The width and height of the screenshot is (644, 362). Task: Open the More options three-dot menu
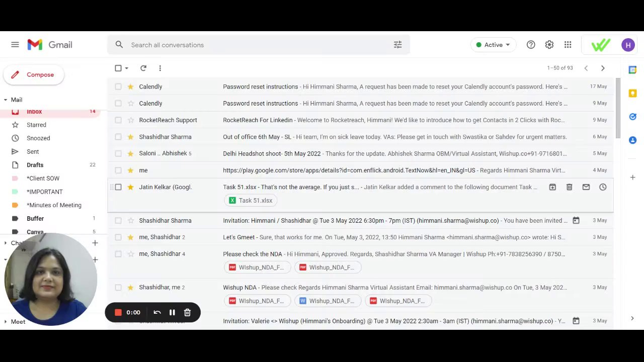[x=160, y=68]
